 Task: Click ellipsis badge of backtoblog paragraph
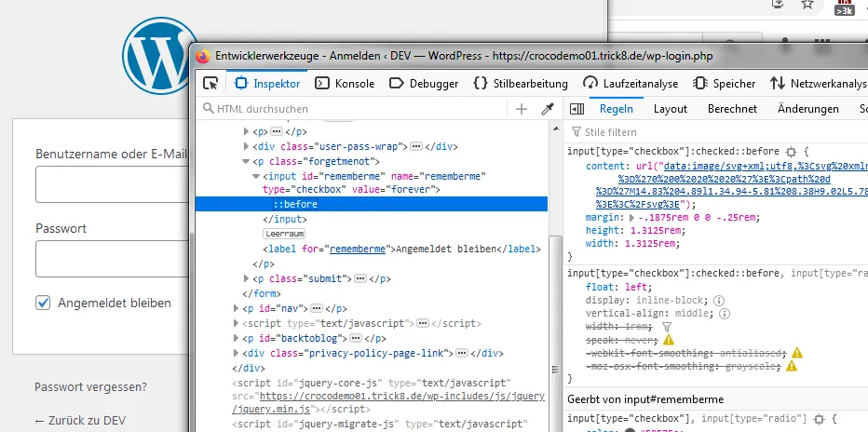coord(356,338)
